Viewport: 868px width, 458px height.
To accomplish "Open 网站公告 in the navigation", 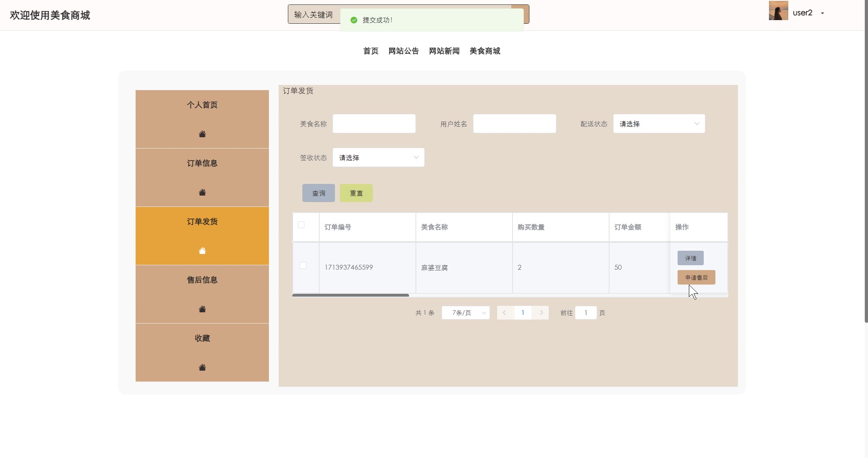I will (403, 51).
